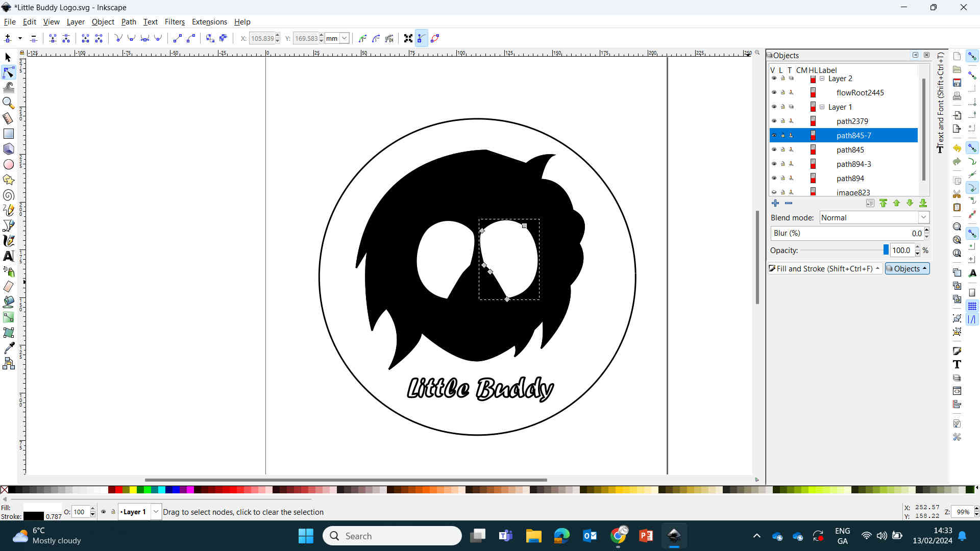Select the Rectangle tool

click(x=8, y=134)
